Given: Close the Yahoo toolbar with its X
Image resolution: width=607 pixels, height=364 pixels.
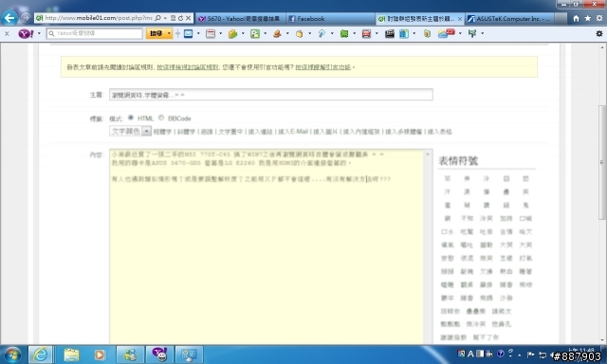Looking at the screenshot, I should coord(7,34).
